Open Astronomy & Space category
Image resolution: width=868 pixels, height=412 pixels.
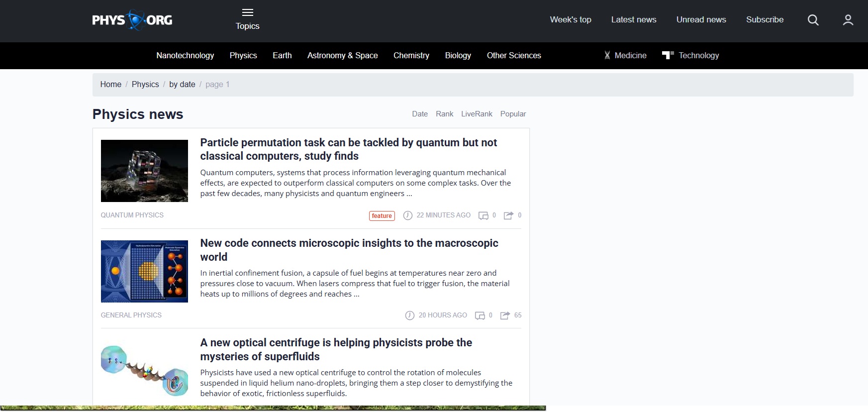tap(342, 55)
